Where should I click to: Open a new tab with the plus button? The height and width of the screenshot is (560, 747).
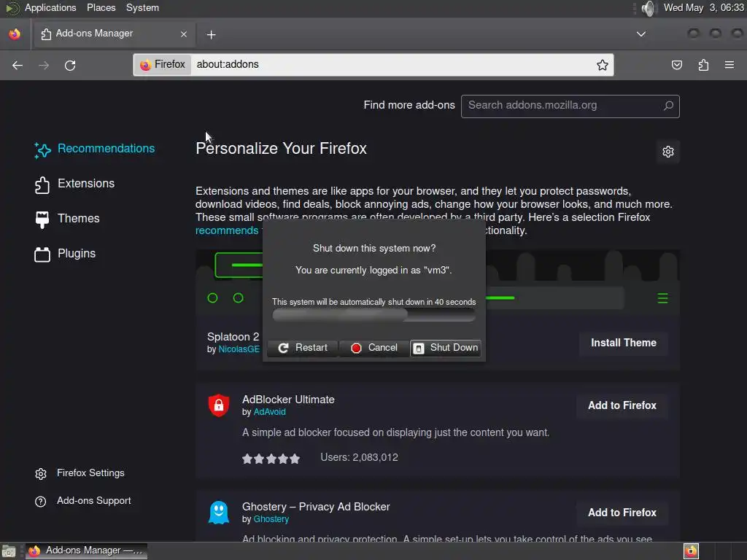click(x=211, y=35)
